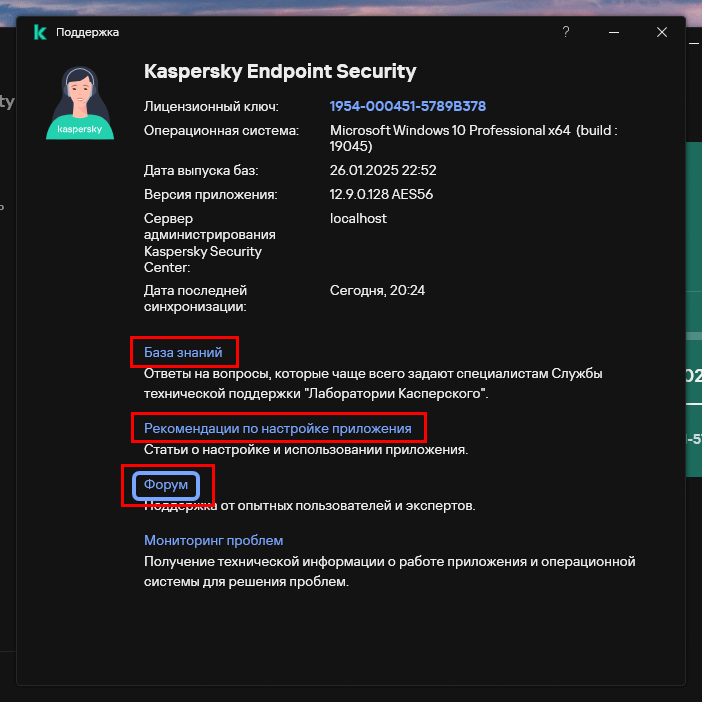Select the server value localhost
Image resolution: width=702 pixels, height=702 pixels.
pyautogui.click(x=358, y=218)
